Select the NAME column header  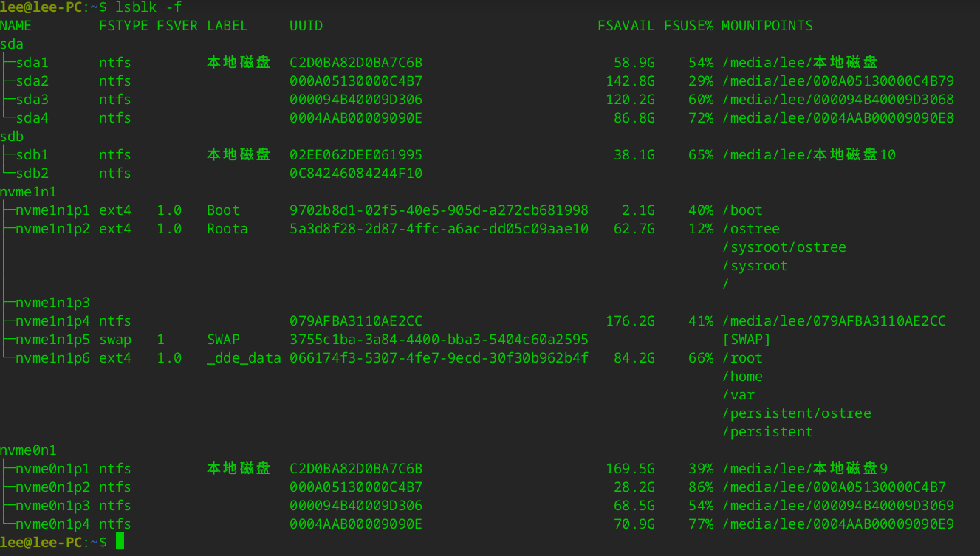(16, 26)
